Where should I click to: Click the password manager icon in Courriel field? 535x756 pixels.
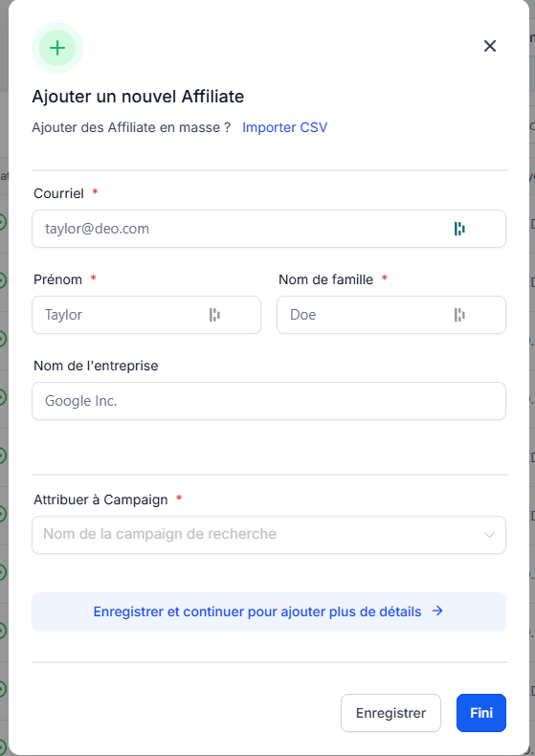click(459, 229)
